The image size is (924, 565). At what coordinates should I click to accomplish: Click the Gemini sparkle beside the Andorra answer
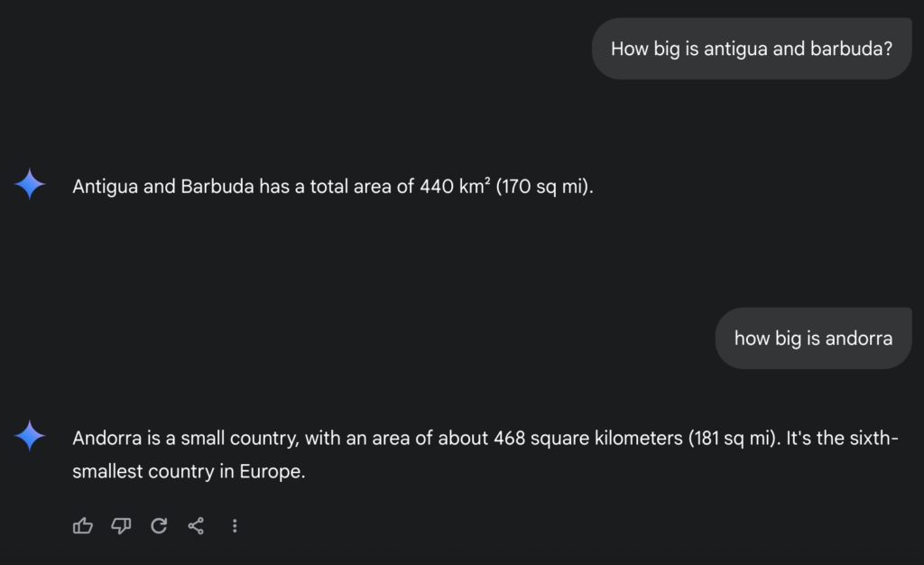[x=30, y=436]
